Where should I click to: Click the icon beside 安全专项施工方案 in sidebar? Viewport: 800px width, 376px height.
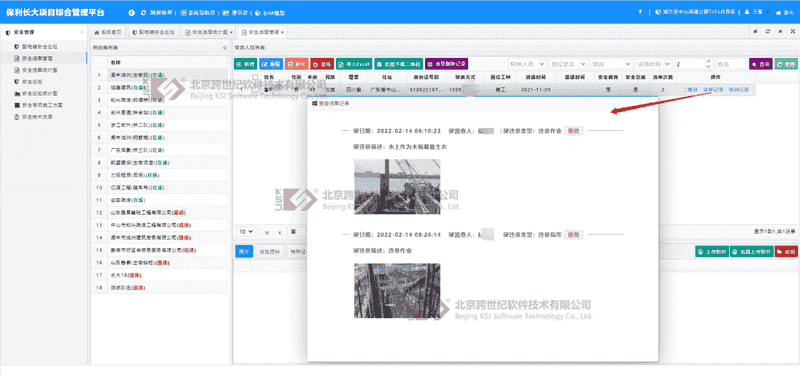(17, 105)
